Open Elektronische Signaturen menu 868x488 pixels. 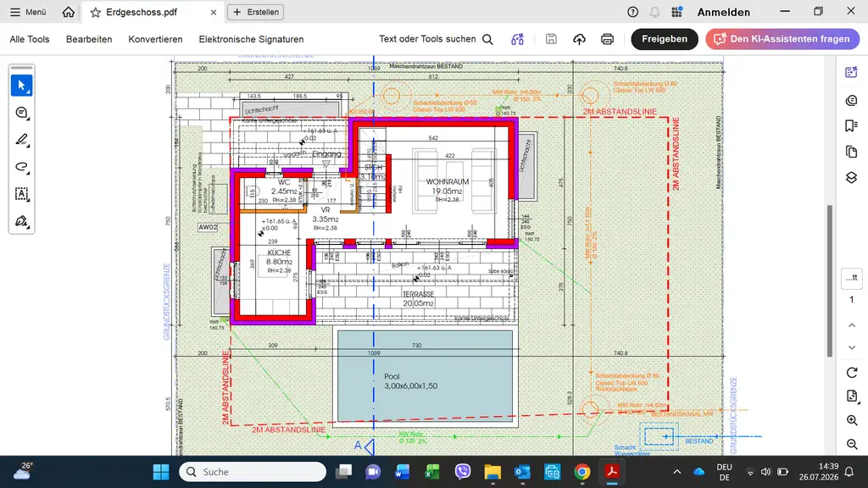pos(251,39)
